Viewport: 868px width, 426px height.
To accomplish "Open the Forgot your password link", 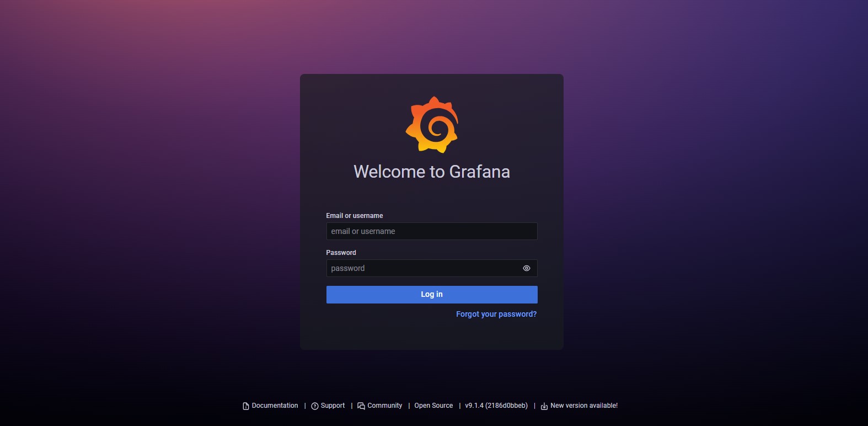I will 496,314.
